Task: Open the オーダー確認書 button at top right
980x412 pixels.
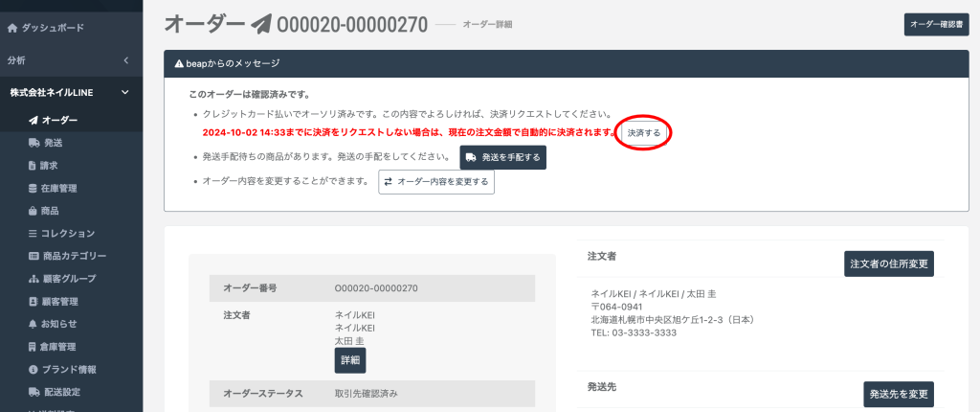Action: pos(935,25)
